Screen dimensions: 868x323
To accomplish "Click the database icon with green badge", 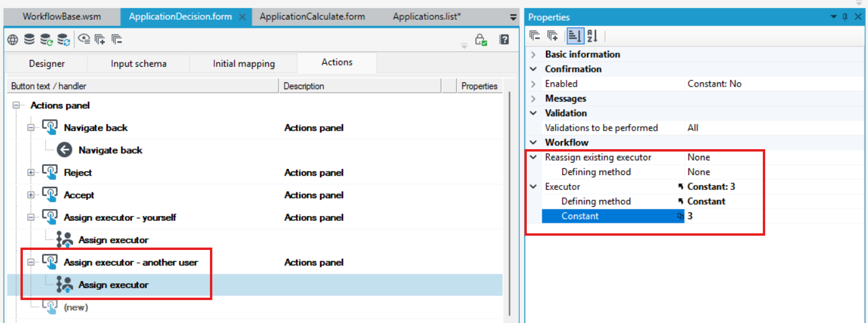I will tap(46, 40).
